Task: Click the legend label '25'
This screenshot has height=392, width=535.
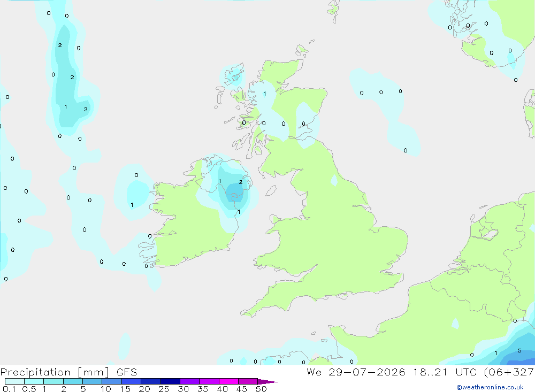Action: [x=164, y=389]
